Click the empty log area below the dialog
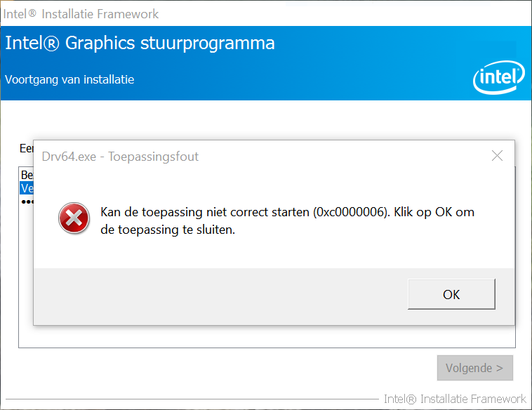 [x=267, y=336]
